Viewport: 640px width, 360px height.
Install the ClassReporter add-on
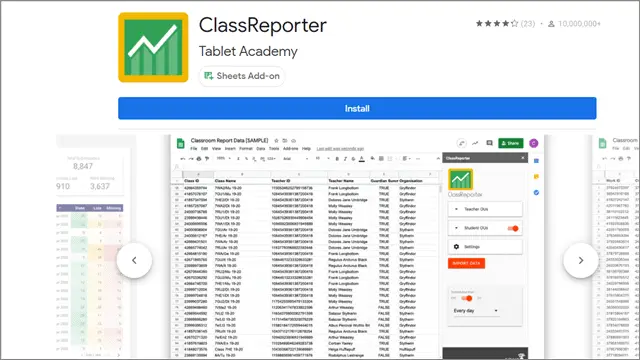357,109
